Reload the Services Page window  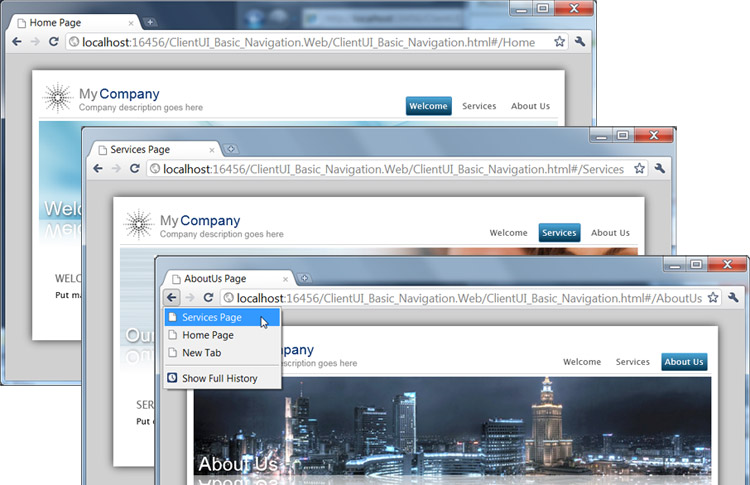tap(135, 168)
